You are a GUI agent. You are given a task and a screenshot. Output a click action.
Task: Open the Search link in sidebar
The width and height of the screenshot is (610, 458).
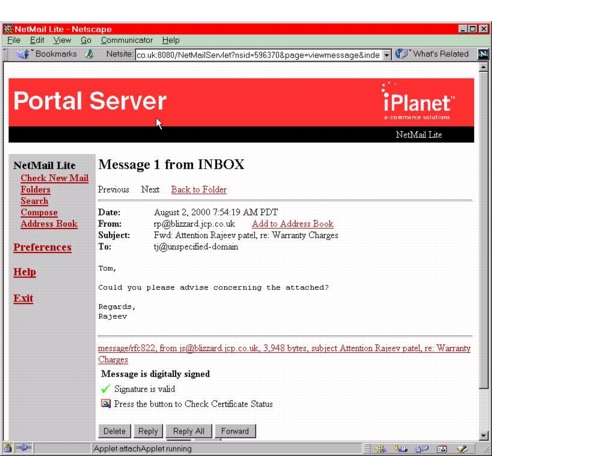34,201
